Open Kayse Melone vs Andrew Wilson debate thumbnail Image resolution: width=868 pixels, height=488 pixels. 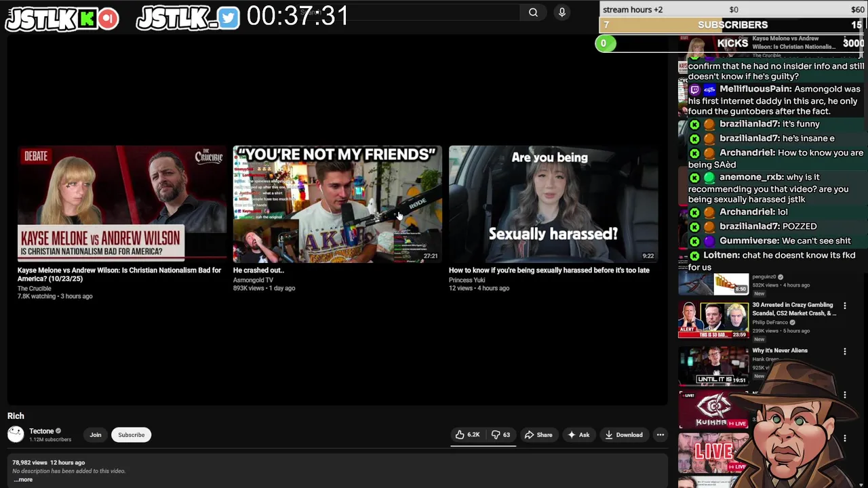(x=121, y=204)
